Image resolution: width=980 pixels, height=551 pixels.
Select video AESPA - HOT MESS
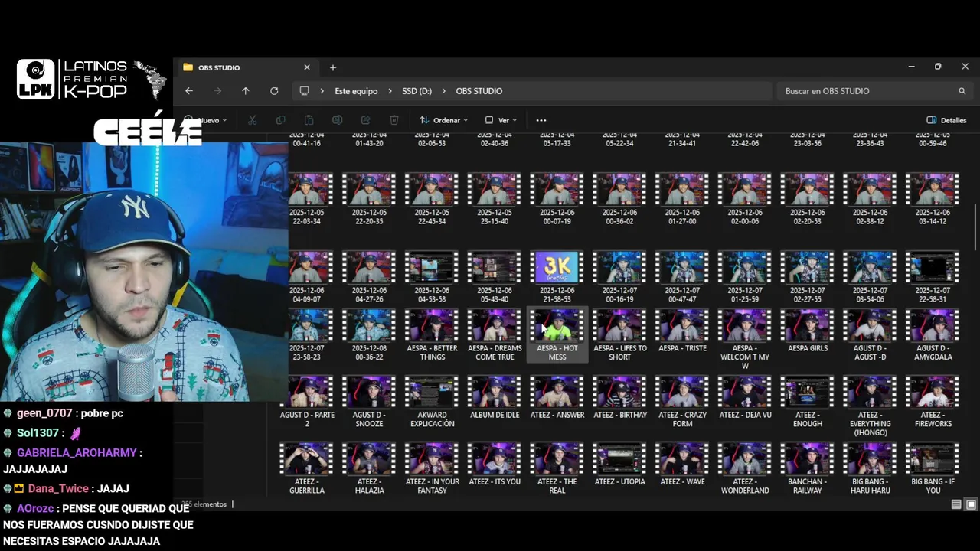557,336
